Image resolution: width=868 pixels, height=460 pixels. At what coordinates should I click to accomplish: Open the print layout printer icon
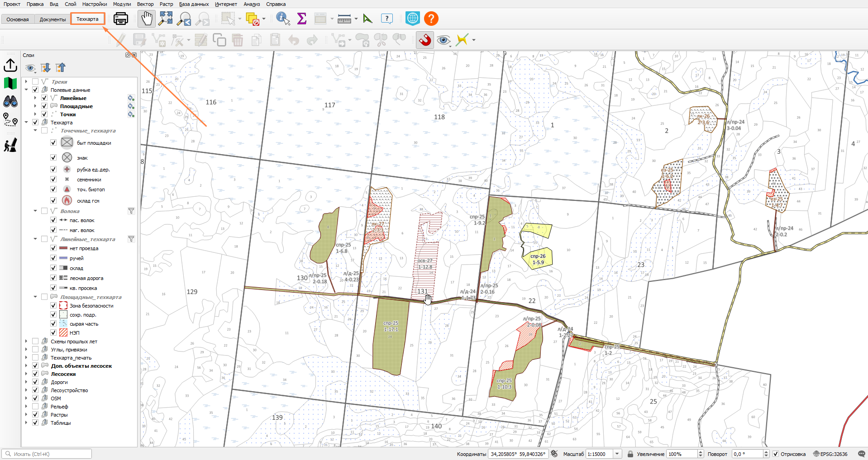point(121,19)
